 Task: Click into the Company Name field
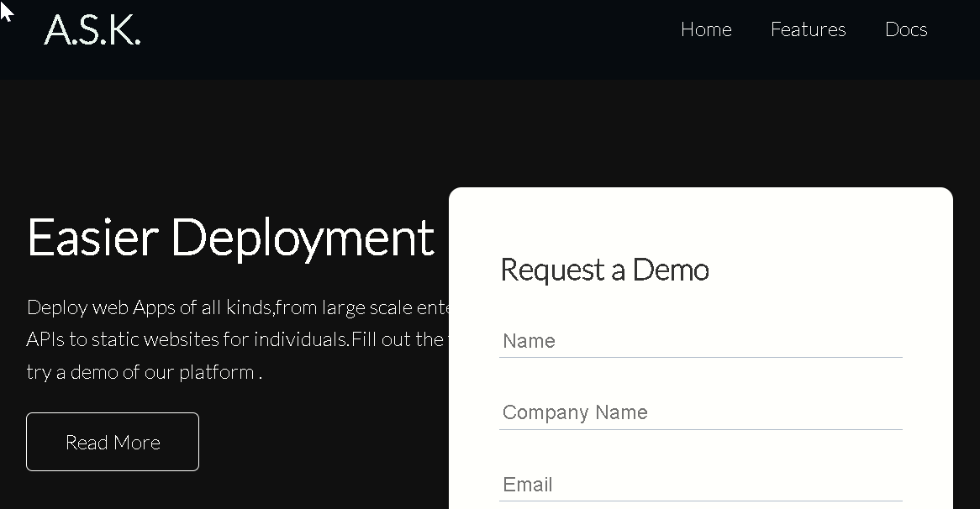[x=700, y=412]
